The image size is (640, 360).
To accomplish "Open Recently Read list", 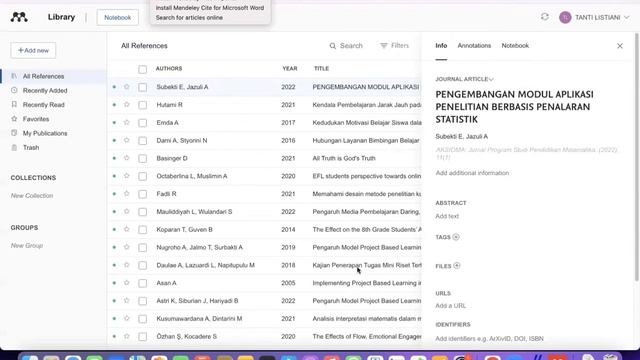I will (x=44, y=105).
